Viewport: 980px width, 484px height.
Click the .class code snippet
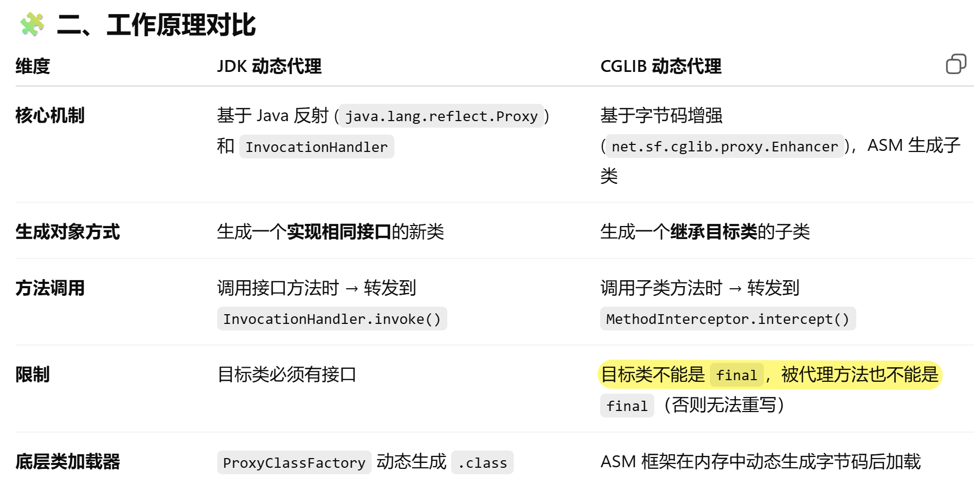[x=482, y=463]
